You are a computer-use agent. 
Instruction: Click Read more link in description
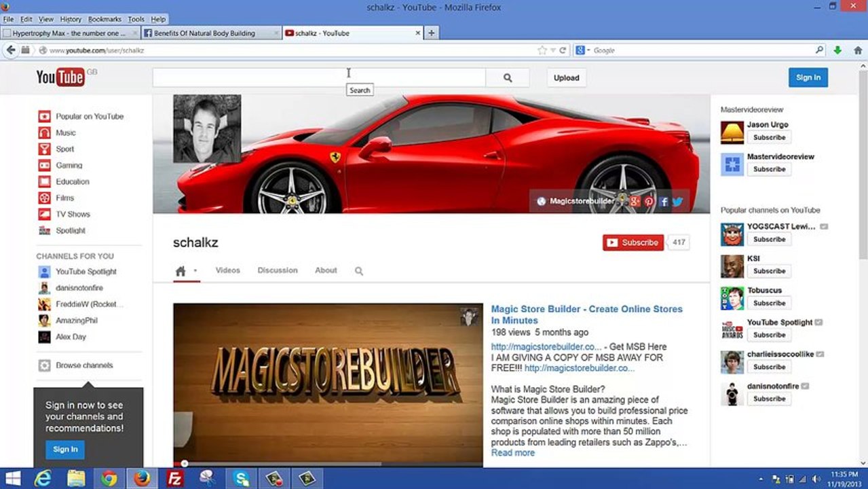[x=513, y=453]
